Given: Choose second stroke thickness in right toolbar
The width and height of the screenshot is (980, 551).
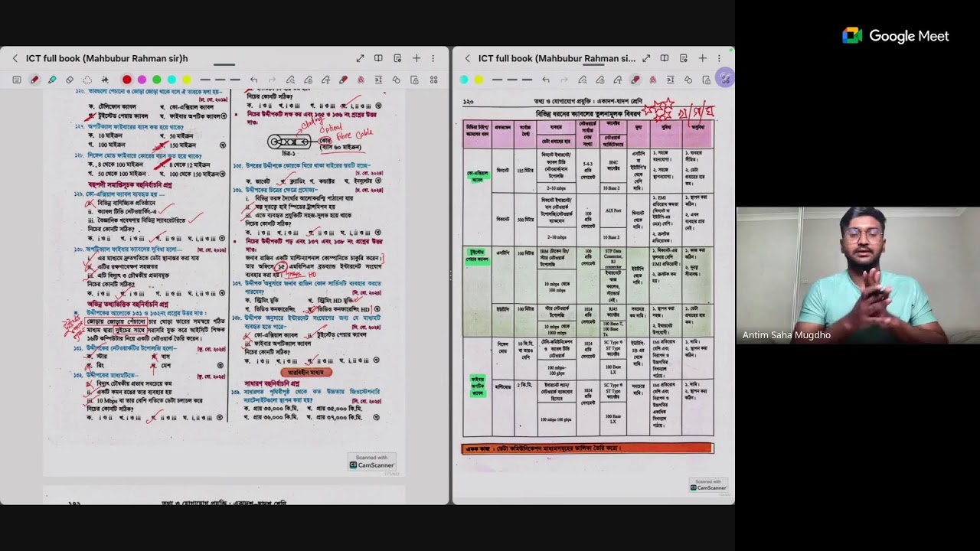Looking at the screenshot, I should 512,80.
